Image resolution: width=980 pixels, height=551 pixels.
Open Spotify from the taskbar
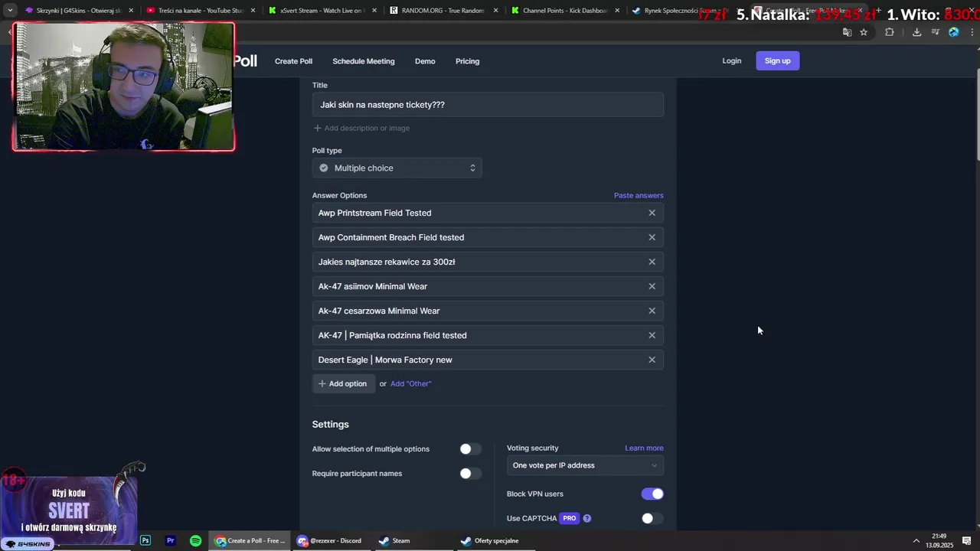[196, 540]
